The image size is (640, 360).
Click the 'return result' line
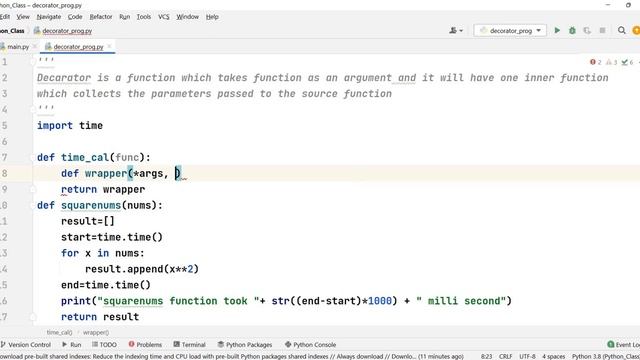tap(100, 317)
